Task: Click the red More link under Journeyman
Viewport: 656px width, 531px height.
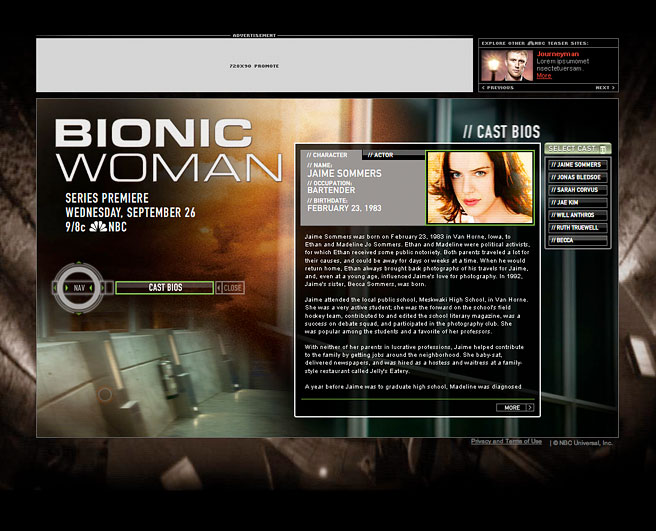Action: pyautogui.click(x=544, y=76)
